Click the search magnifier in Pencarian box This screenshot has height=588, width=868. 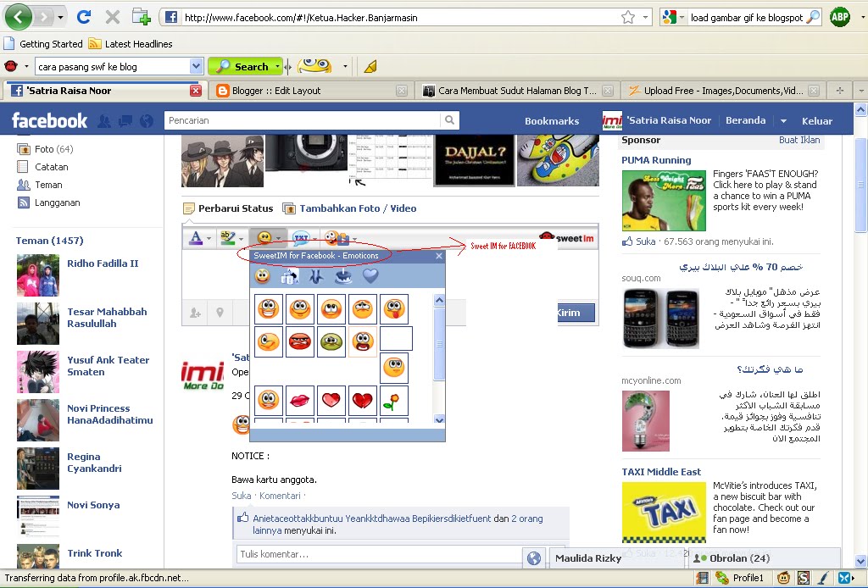click(x=449, y=120)
